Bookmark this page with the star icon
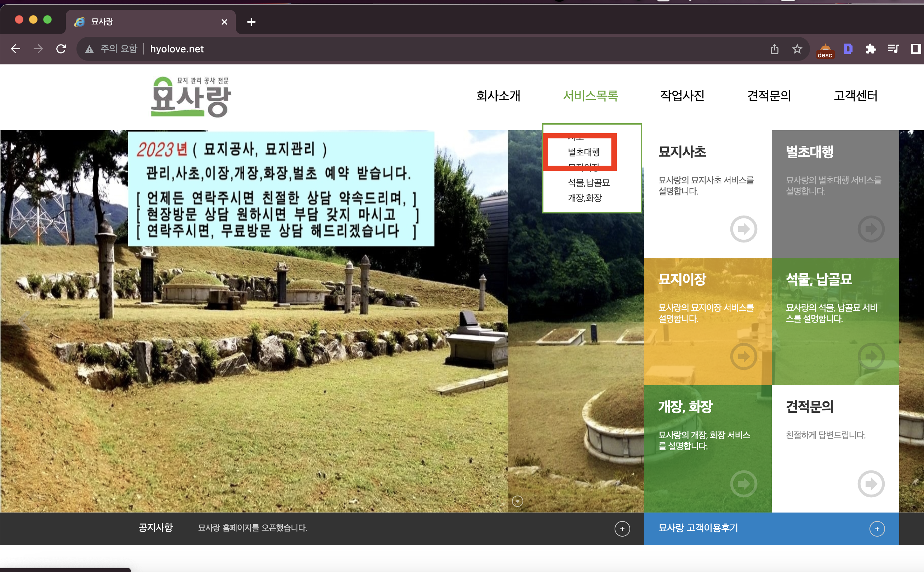Screen dimensions: 924x572 pos(797,49)
